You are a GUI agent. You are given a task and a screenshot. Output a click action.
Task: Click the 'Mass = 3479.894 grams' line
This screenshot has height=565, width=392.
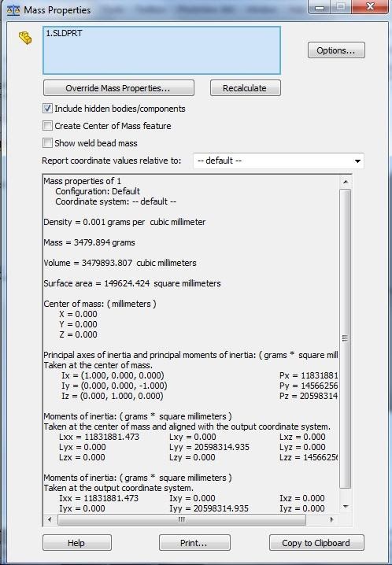tap(90, 242)
